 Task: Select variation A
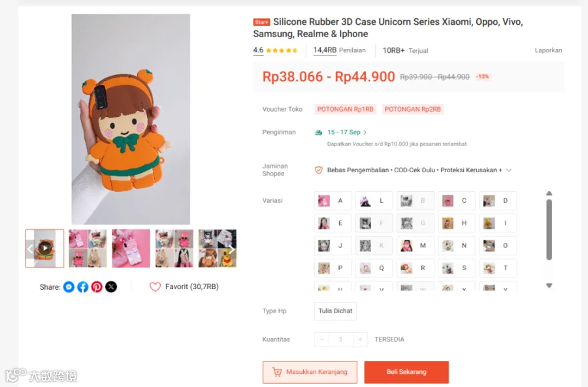click(333, 201)
